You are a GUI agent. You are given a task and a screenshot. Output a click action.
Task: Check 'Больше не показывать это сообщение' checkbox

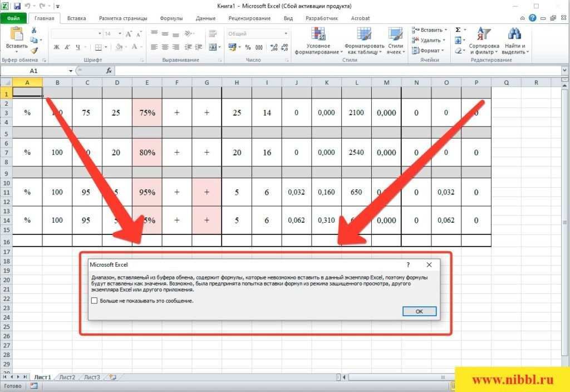coord(94,301)
